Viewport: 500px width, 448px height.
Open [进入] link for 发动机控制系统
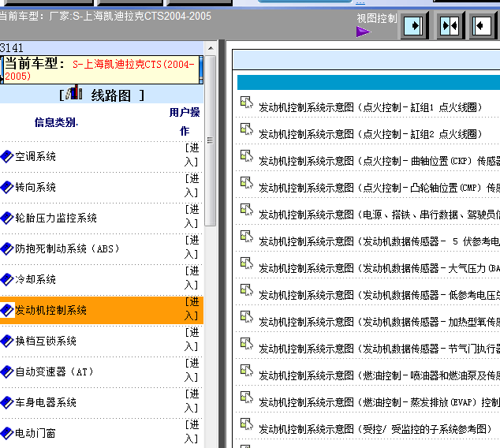coord(192,308)
